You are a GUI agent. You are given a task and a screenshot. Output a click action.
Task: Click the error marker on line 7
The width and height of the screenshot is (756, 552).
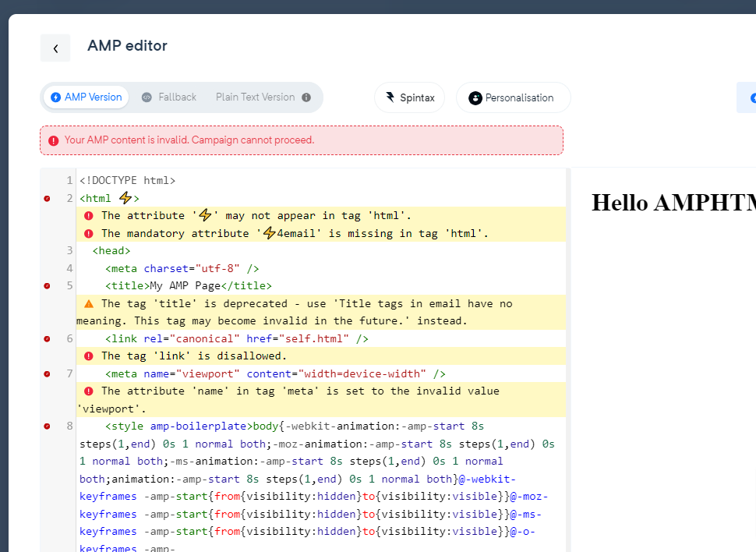47,374
